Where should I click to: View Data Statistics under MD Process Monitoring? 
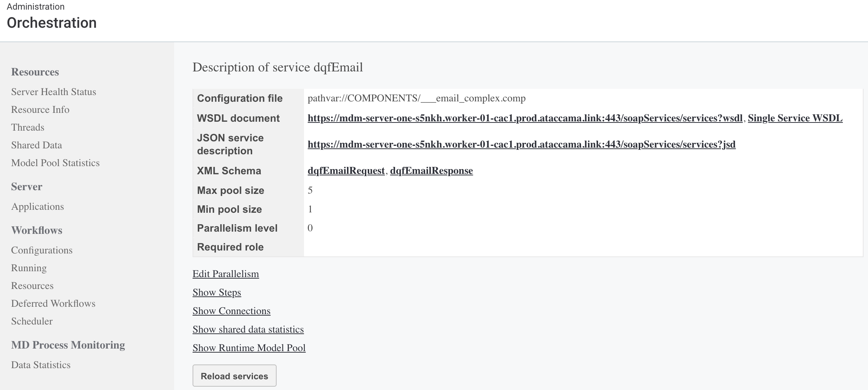click(x=41, y=365)
